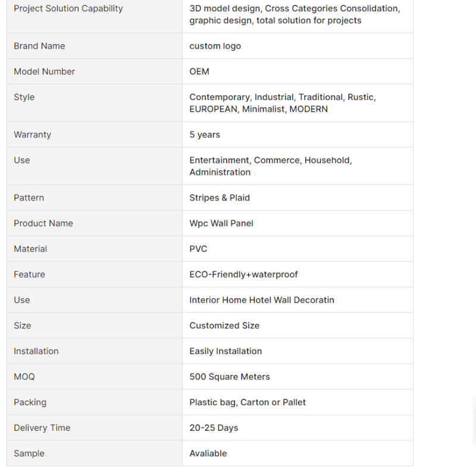Select "Plastic bag, Carton or Pallet" text
Image resolution: width=476 pixels, height=476 pixels.
248,402
